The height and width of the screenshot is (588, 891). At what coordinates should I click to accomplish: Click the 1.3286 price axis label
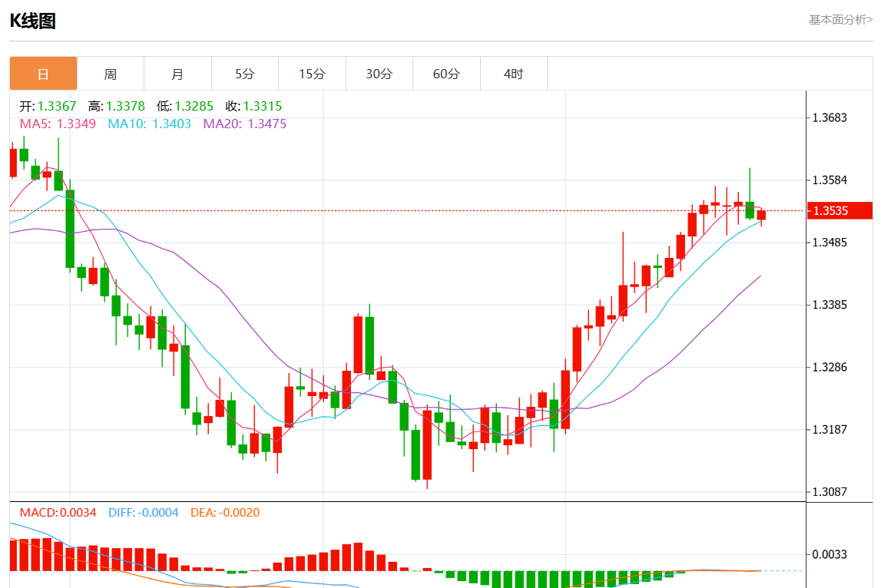click(829, 367)
